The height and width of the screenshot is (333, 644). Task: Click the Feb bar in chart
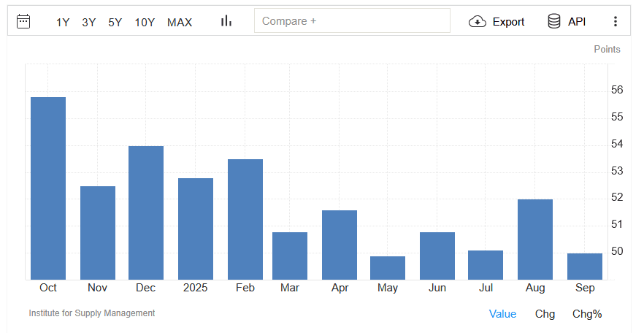coord(245,220)
